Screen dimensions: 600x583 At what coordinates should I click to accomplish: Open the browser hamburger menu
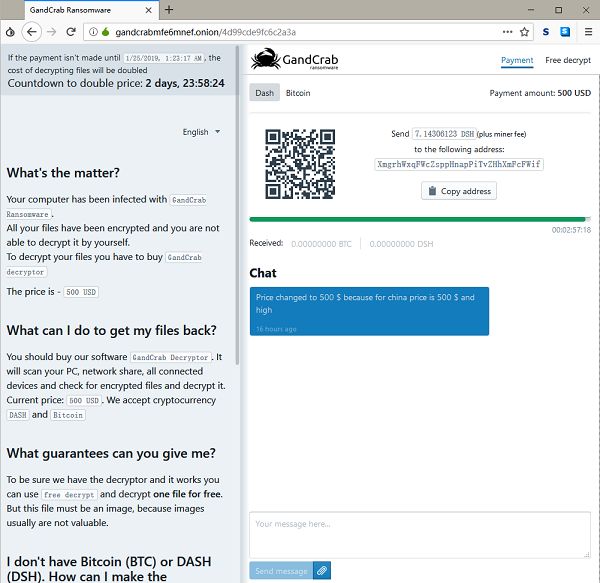tap(589, 32)
